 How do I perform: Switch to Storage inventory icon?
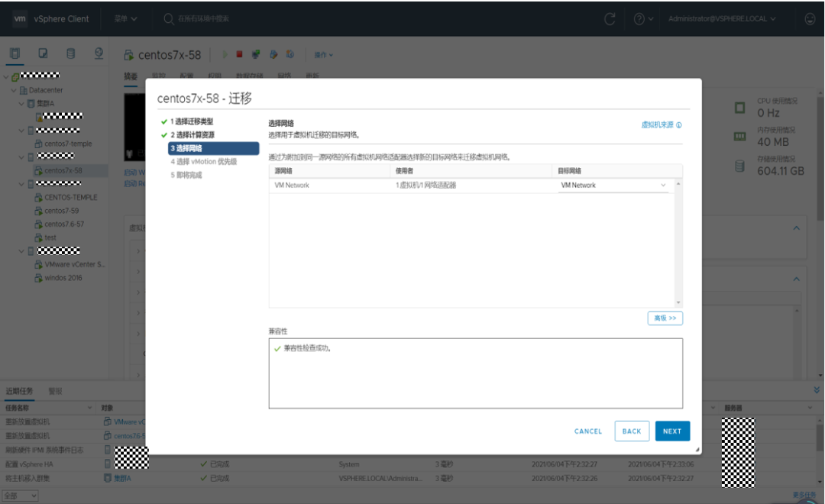(x=70, y=53)
